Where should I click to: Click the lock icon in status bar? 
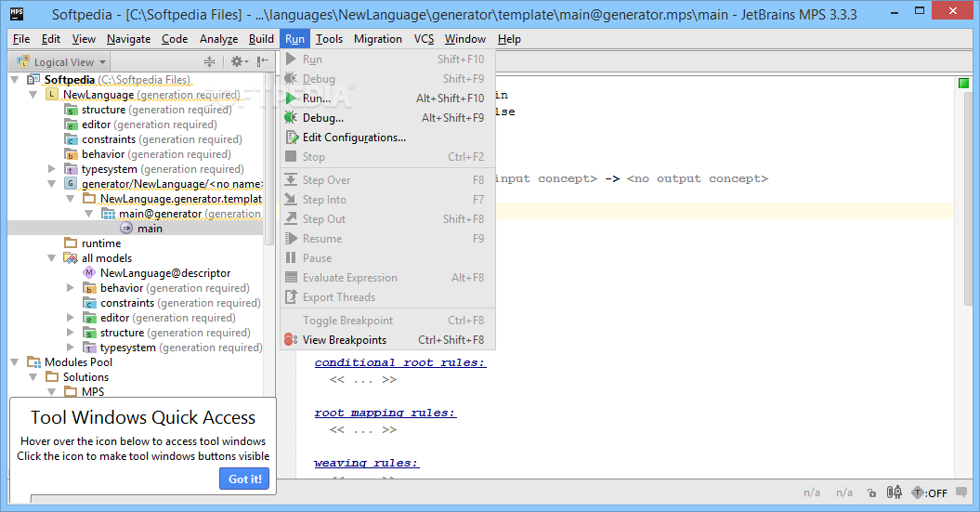872,492
